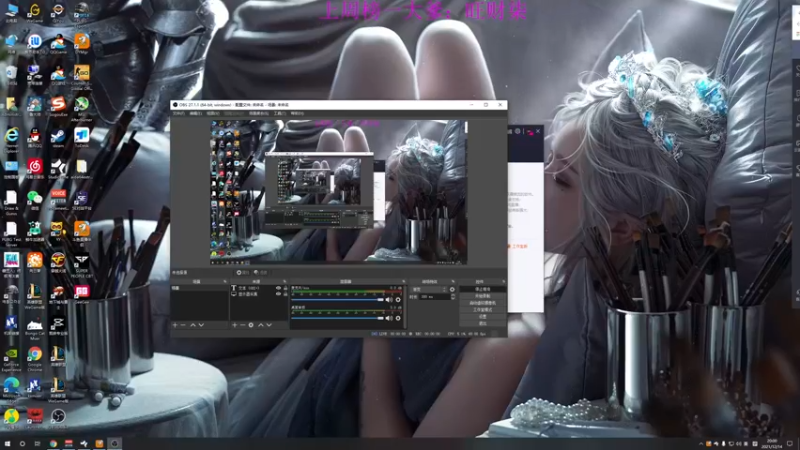The height and width of the screenshot is (450, 800).
Task: Open the WeChat desktop icon
Action: coord(35,199)
